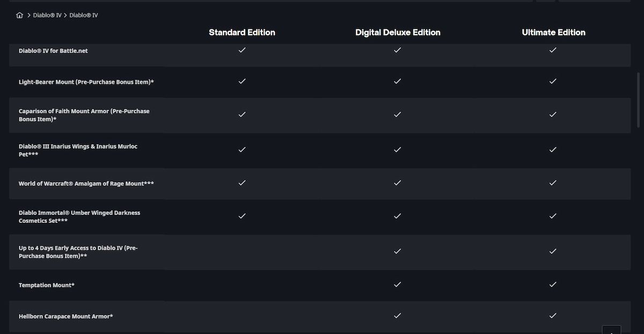This screenshot has height=334, width=644.
Task: Click the Hellborn Carapace Mount Armor label
Action: [65, 316]
